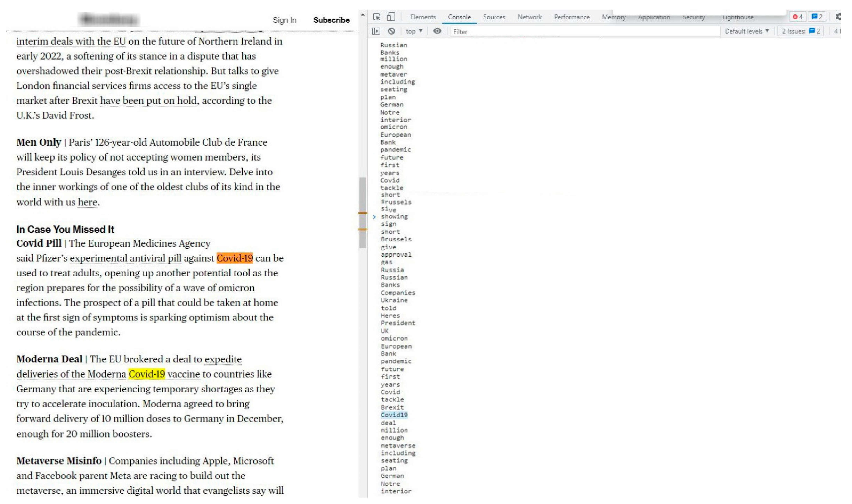Show the console sidebar panel icon
The height and width of the screenshot is (504, 852).
(x=376, y=31)
